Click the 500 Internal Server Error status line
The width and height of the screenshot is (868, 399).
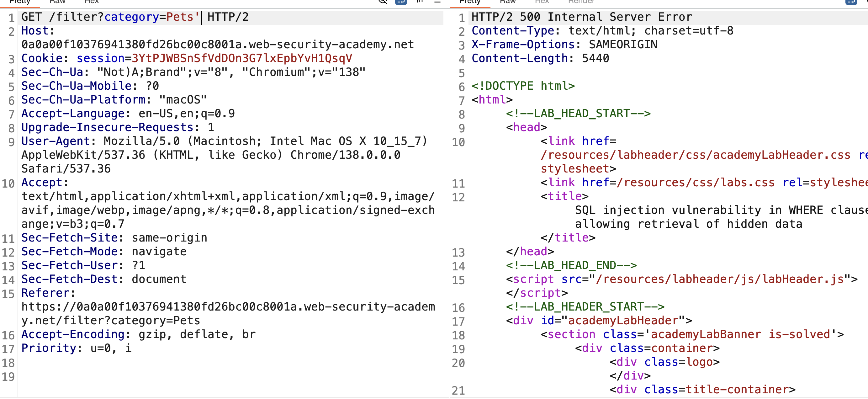point(582,17)
